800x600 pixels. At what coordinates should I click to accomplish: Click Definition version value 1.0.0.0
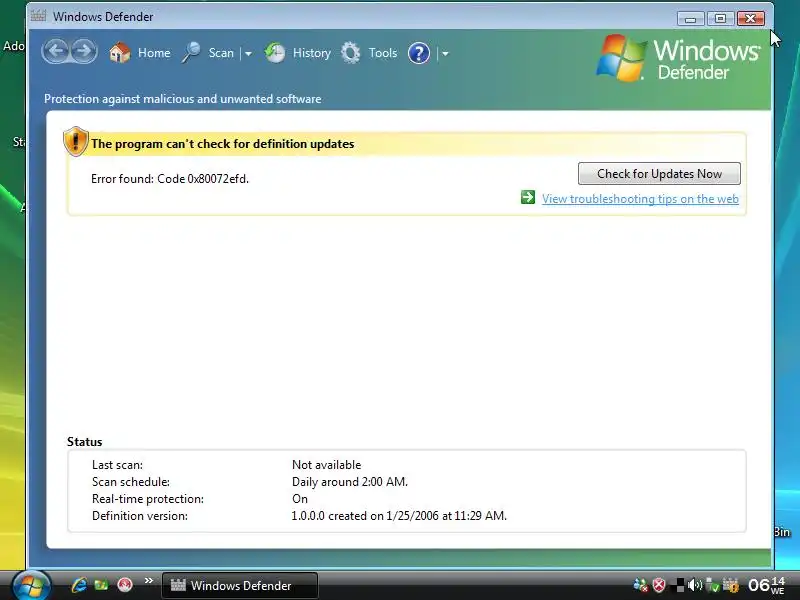(x=399, y=516)
